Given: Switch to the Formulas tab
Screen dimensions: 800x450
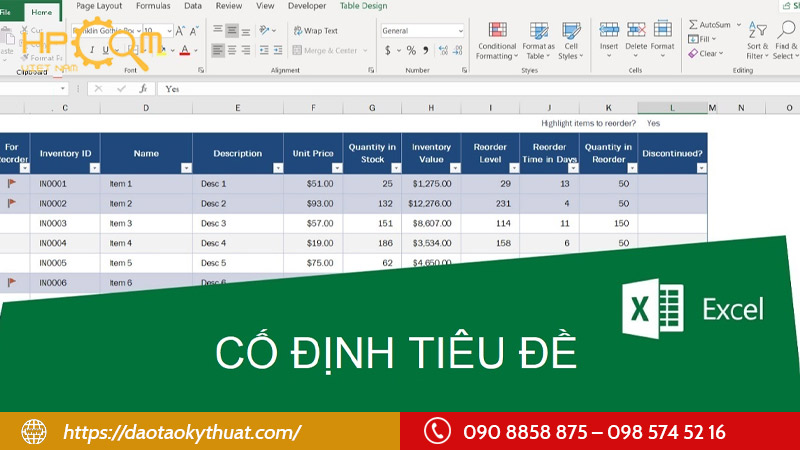Looking at the screenshot, I should [x=153, y=6].
